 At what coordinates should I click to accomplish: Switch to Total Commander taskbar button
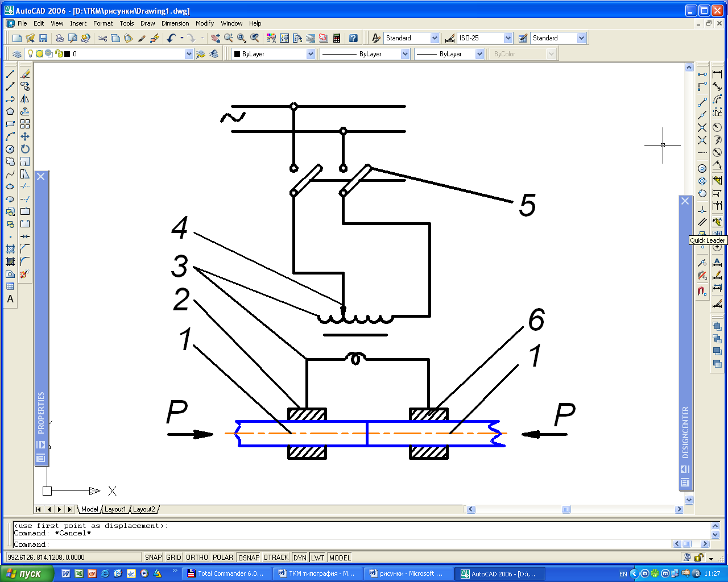(x=227, y=573)
